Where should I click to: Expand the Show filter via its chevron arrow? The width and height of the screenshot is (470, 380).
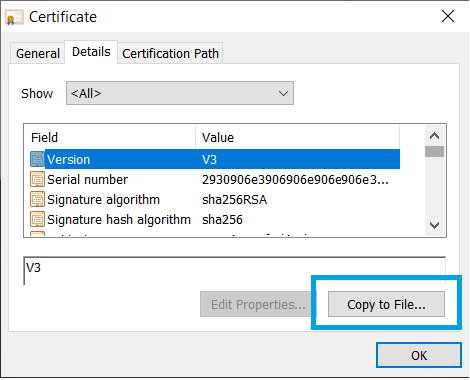pyautogui.click(x=283, y=93)
